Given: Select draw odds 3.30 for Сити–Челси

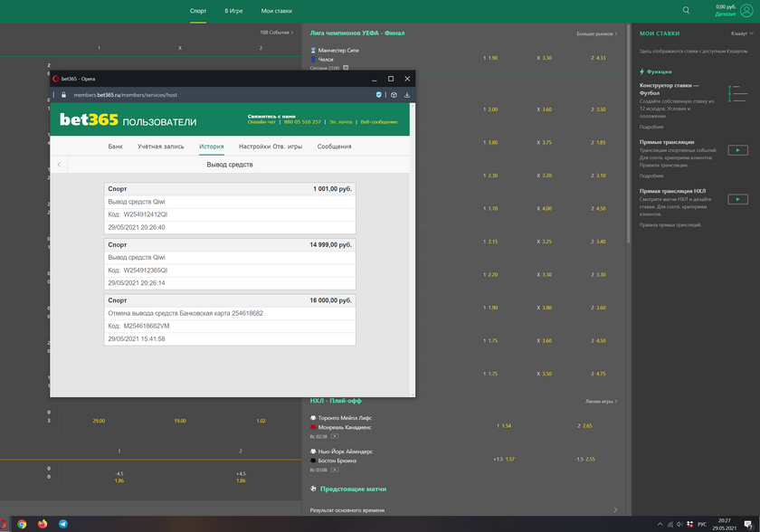Looking at the screenshot, I should tap(545, 58).
